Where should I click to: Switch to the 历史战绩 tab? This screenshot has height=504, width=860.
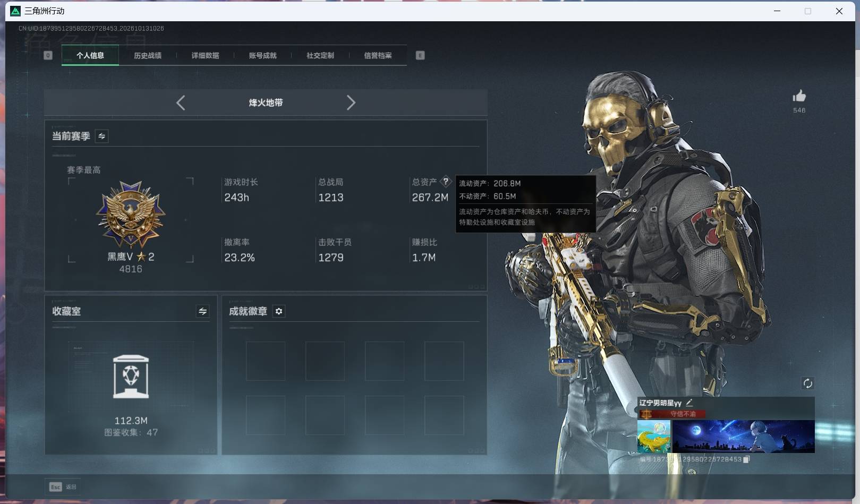click(x=148, y=55)
